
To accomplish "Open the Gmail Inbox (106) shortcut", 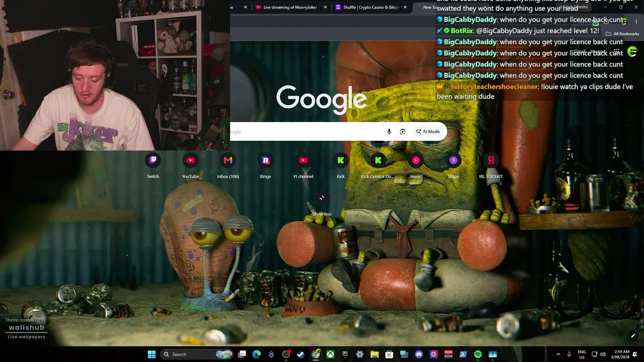I will [228, 166].
